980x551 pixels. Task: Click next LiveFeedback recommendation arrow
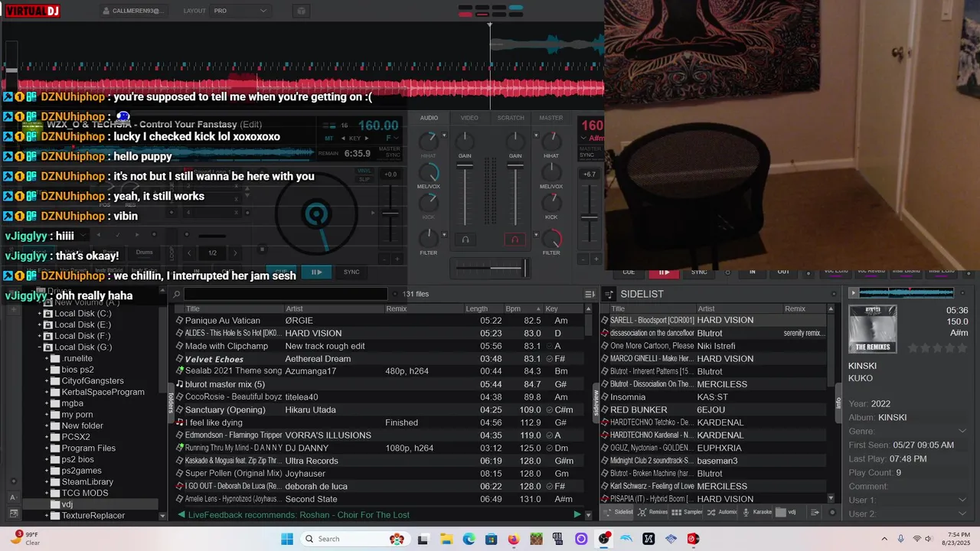coord(577,515)
